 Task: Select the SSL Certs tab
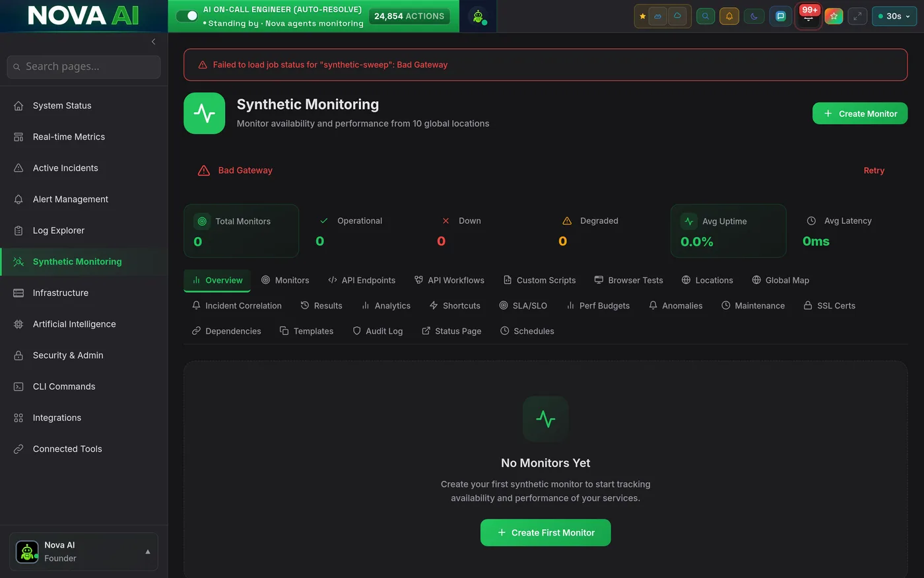[830, 306]
